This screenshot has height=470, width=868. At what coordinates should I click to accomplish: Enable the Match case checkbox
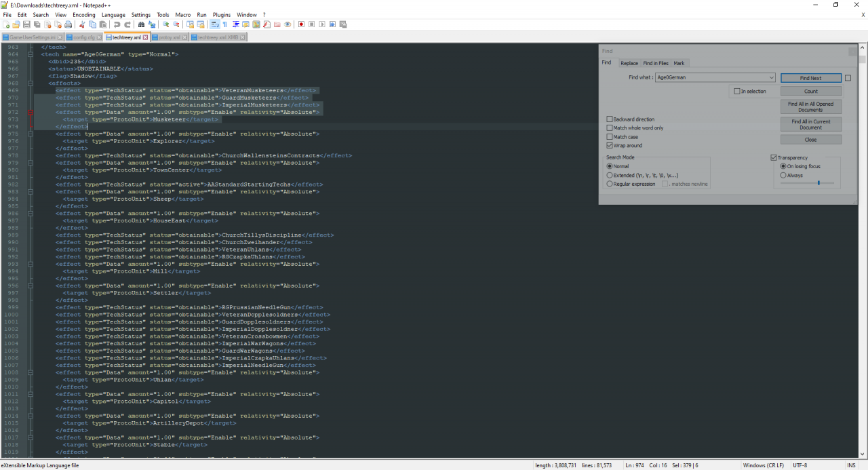coord(610,137)
